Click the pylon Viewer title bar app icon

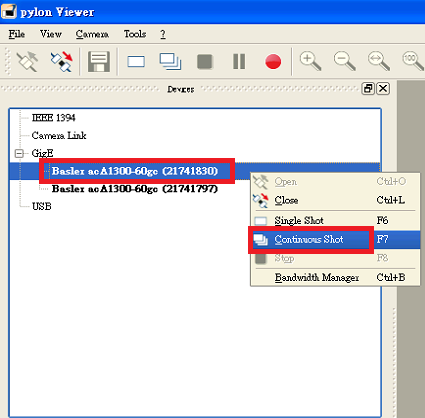click(x=9, y=12)
